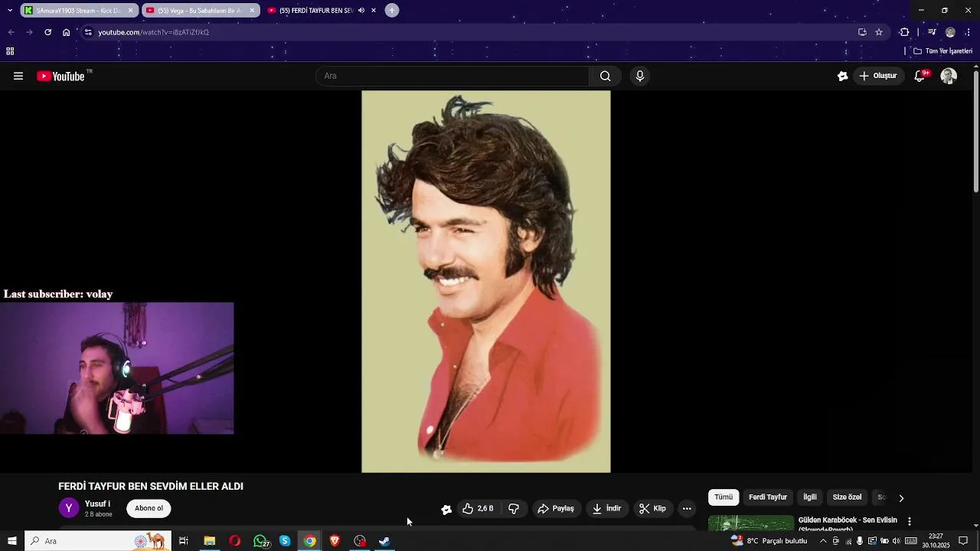Screen dimensions: 980x551
Task: Open the Gülden Karaböcek Sen Evlisin thumbnail
Action: click(x=751, y=523)
